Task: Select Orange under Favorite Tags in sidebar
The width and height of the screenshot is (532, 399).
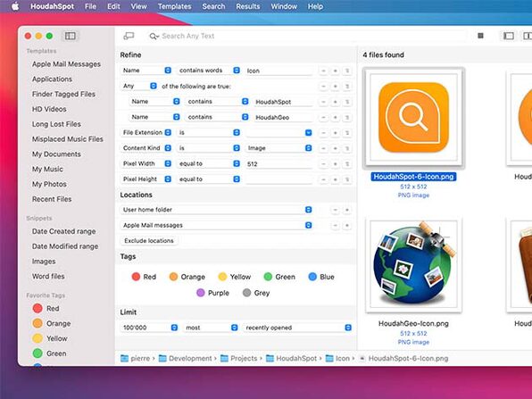Action: 52,323
